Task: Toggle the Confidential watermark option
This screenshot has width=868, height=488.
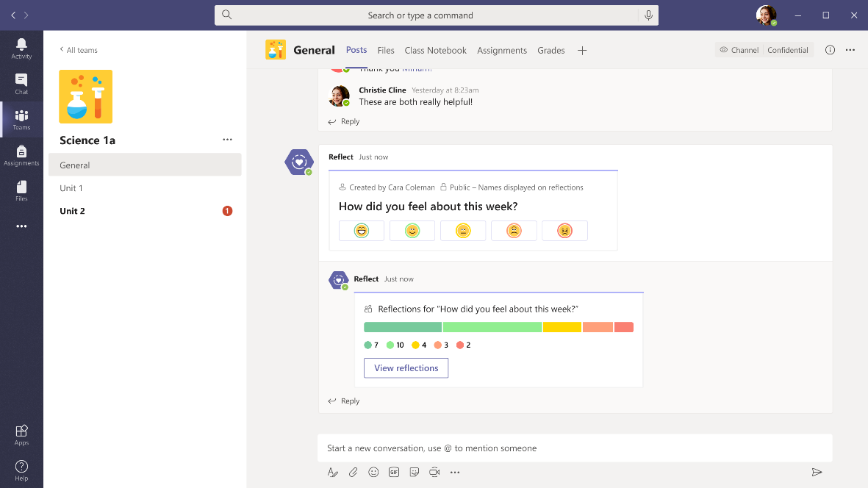Action: (x=787, y=49)
